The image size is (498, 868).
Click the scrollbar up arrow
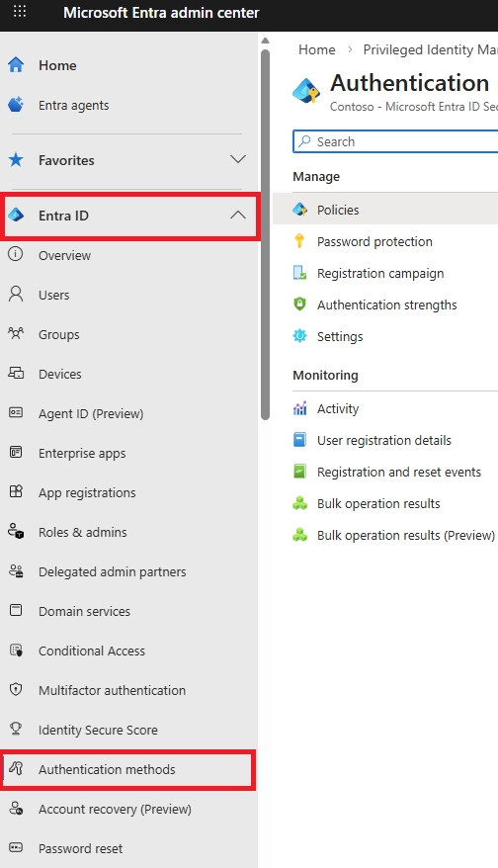click(x=265, y=41)
